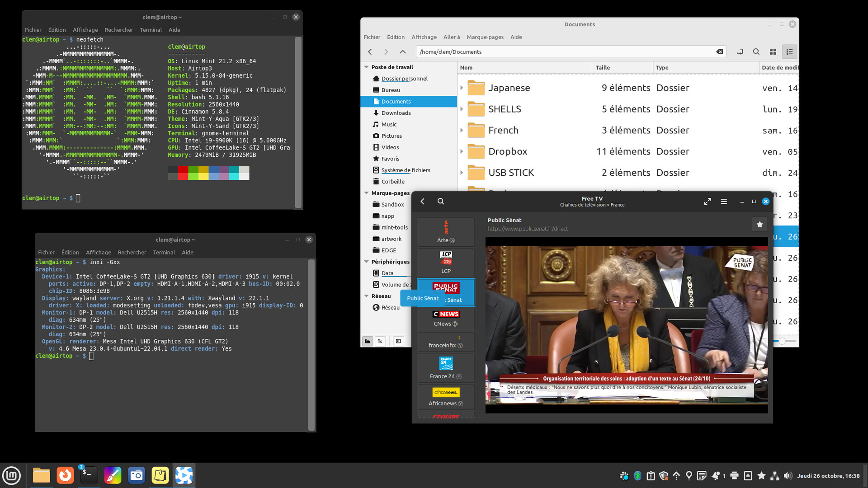Open search in the file manager toolbar
This screenshot has width=868, height=488.
click(x=756, y=52)
